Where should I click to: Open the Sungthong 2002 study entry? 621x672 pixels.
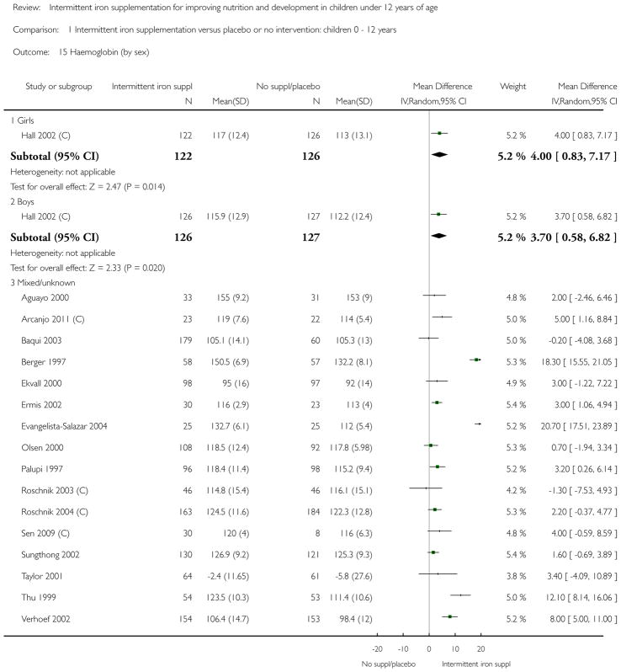(x=50, y=555)
